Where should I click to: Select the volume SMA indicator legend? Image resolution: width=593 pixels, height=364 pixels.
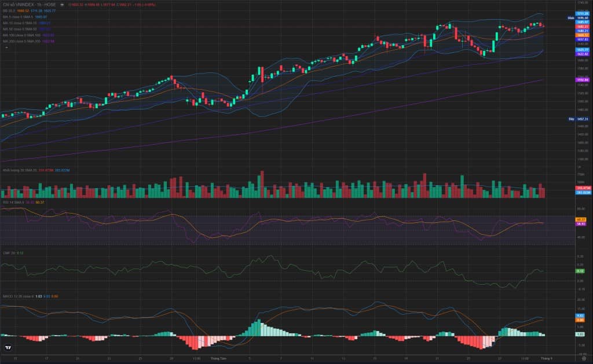(36, 171)
